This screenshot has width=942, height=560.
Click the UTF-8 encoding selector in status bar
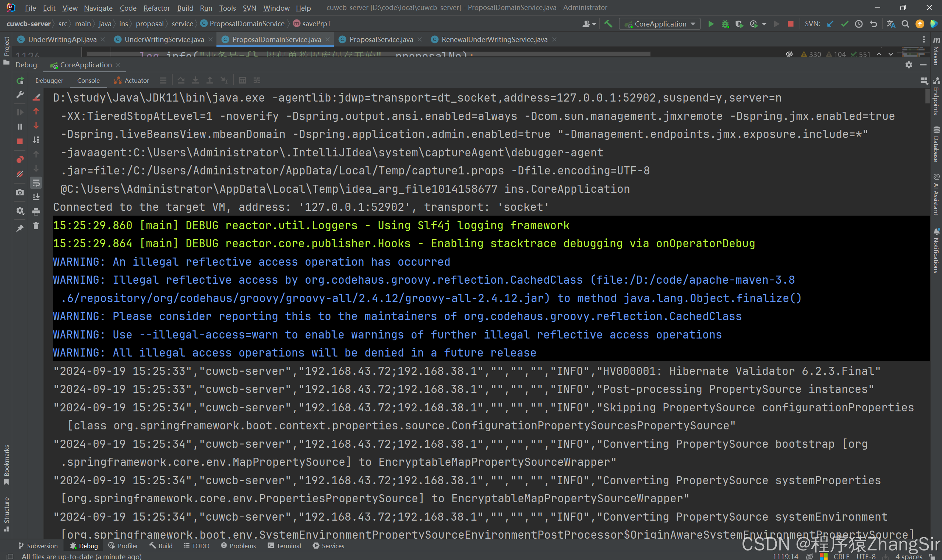pyautogui.click(x=866, y=556)
